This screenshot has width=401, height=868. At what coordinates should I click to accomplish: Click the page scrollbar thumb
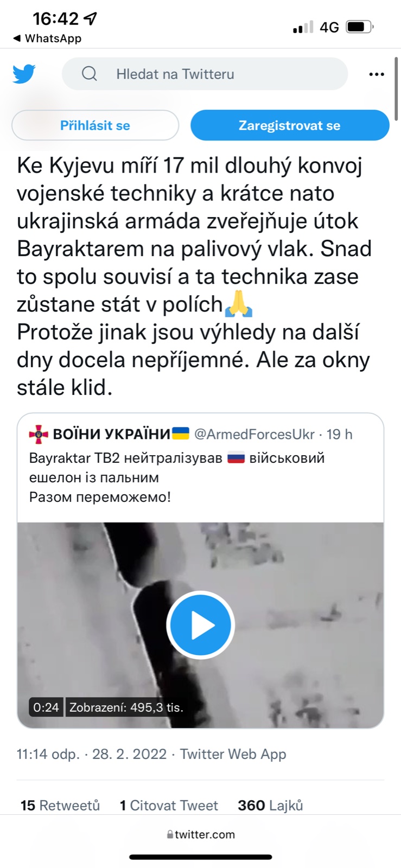pos(397,87)
